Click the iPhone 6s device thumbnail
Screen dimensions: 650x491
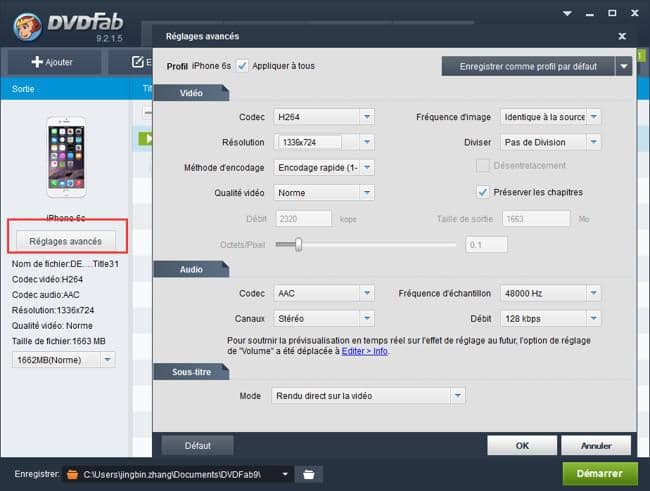(66, 157)
